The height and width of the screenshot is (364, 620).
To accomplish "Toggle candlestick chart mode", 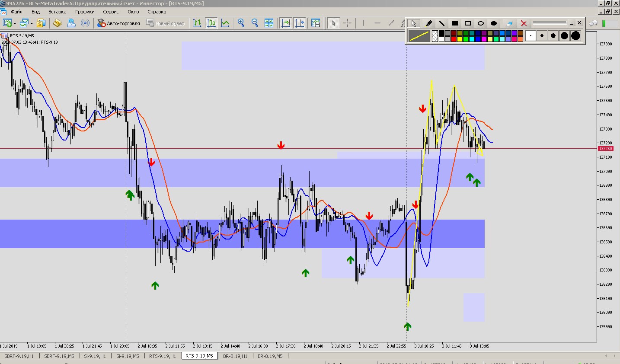I will pyautogui.click(x=211, y=23).
